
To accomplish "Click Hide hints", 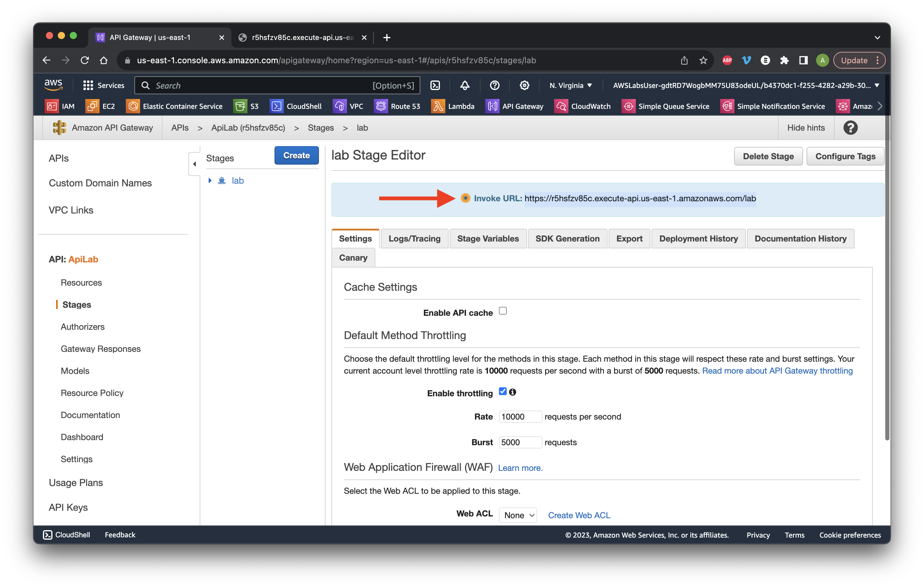I will [806, 128].
